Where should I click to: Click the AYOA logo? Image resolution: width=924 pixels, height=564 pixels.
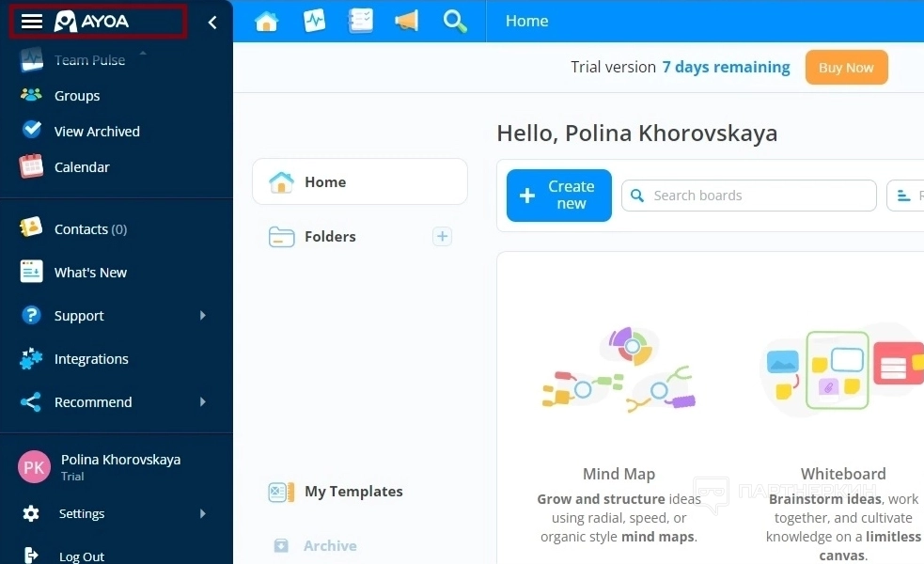click(x=91, y=22)
